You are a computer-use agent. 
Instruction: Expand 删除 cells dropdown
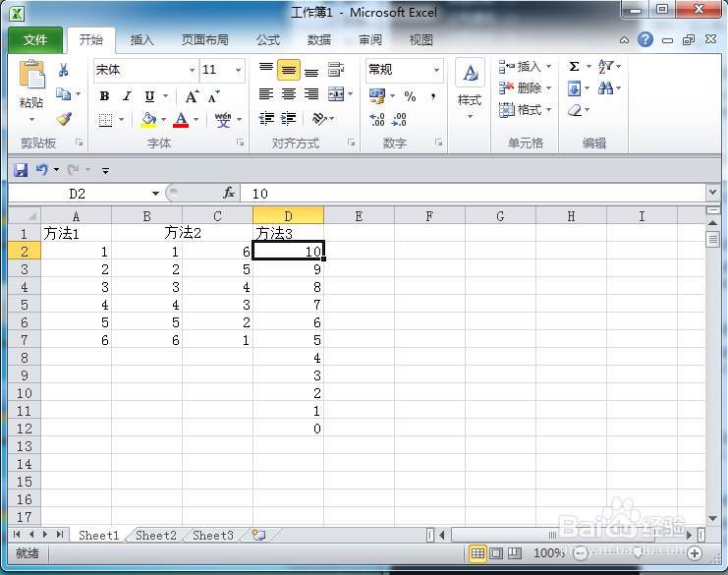pos(549,87)
